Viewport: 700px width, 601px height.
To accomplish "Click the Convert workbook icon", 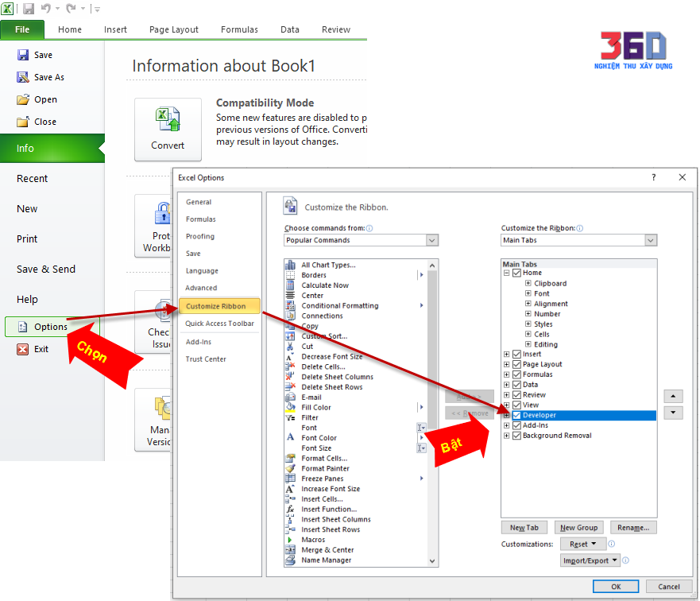I will tap(168, 119).
